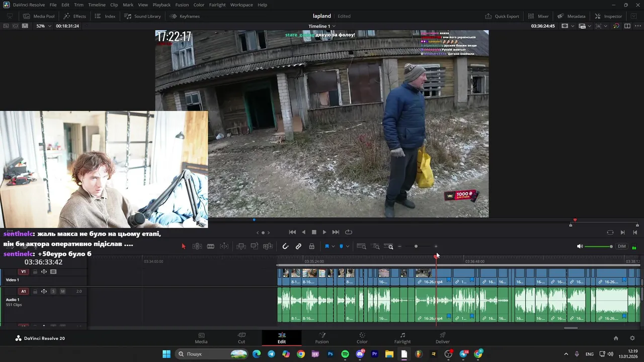Click the Full Extent Zoom icon

[x=361, y=246]
